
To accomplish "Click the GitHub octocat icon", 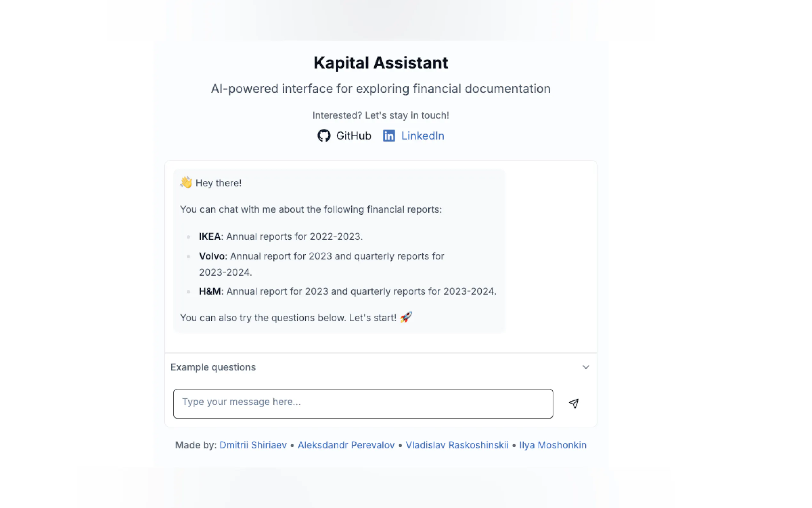I will point(324,136).
